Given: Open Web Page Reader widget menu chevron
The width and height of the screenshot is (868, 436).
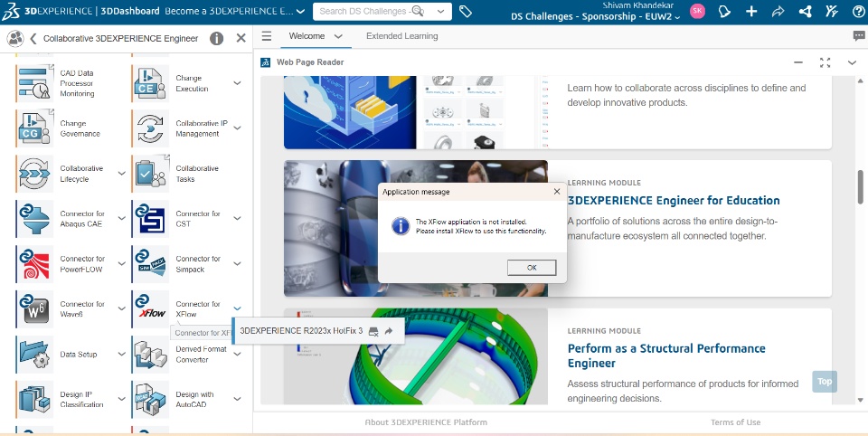Looking at the screenshot, I should pos(852,62).
